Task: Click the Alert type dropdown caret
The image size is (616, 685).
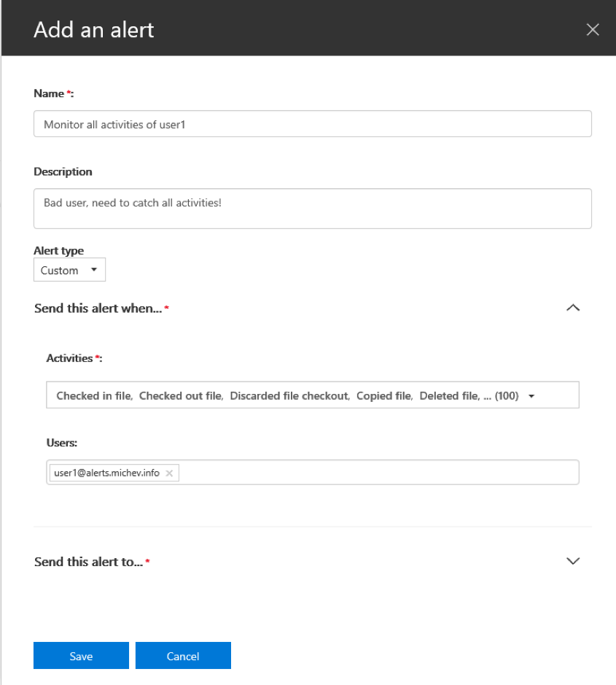Action: click(93, 269)
